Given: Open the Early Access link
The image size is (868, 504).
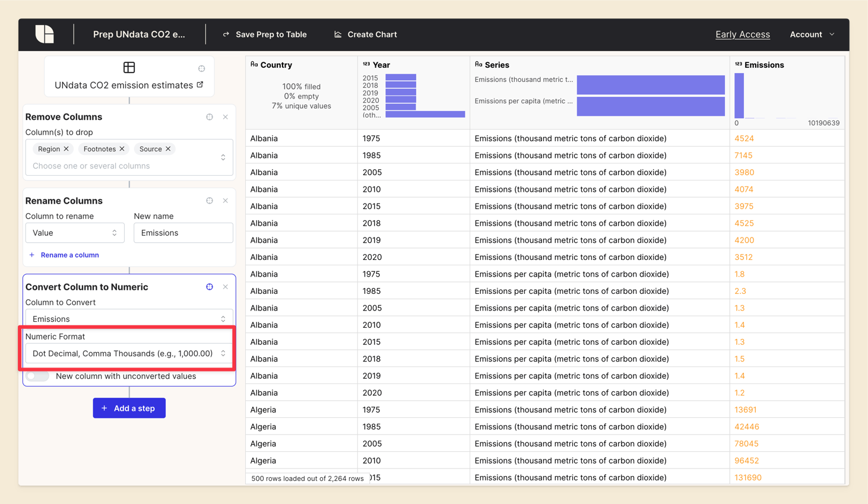Looking at the screenshot, I should pos(742,34).
